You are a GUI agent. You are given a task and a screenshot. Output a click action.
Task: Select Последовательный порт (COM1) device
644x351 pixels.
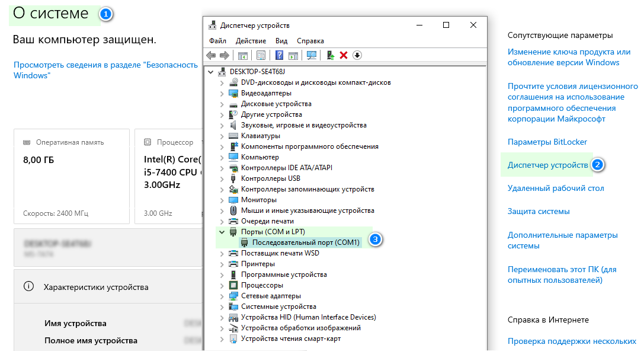coord(306,242)
